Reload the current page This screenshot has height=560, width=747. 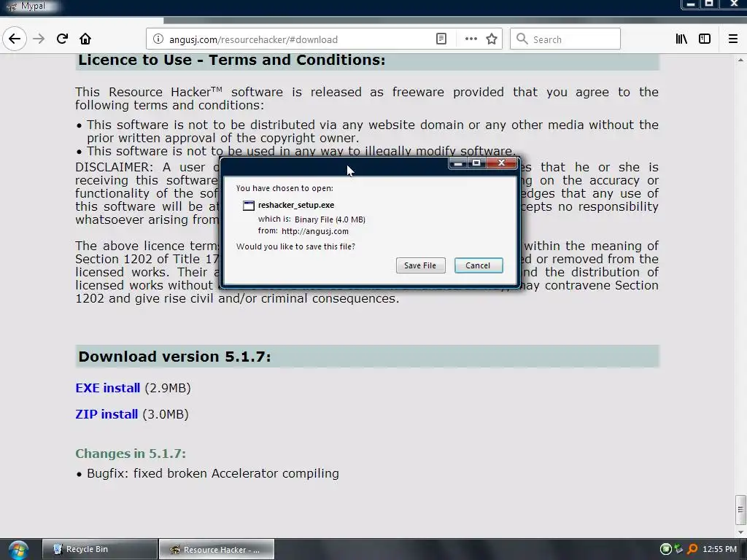click(x=62, y=39)
